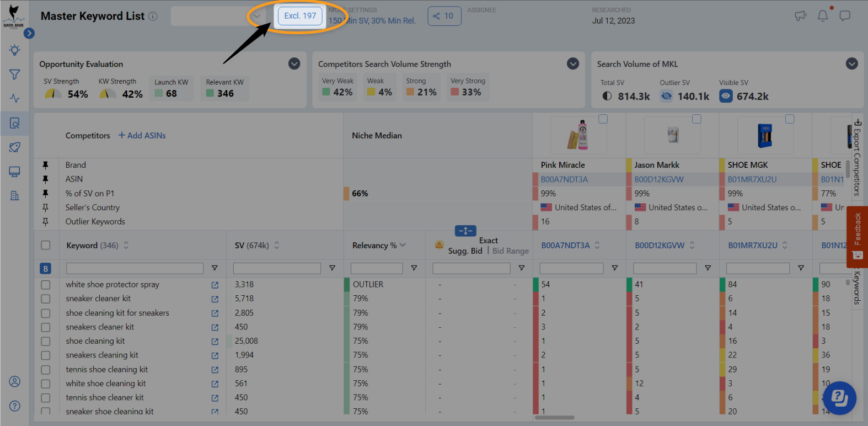Open the Relevancy % dropdown chevron
The width and height of the screenshot is (868, 426).
[x=403, y=246]
